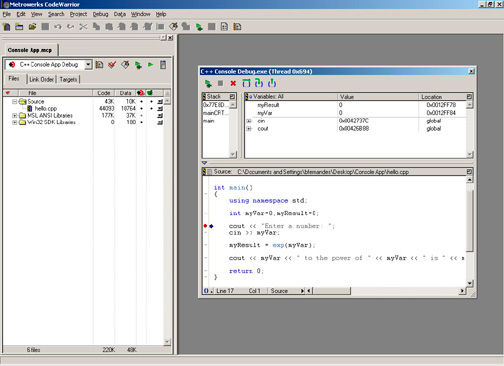Click the red X Kill icon in debugger

pyautogui.click(x=233, y=83)
